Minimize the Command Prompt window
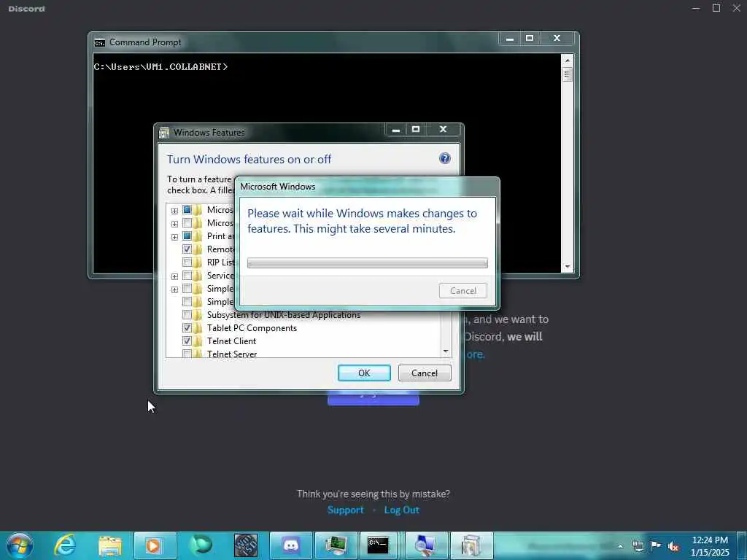 click(509, 39)
